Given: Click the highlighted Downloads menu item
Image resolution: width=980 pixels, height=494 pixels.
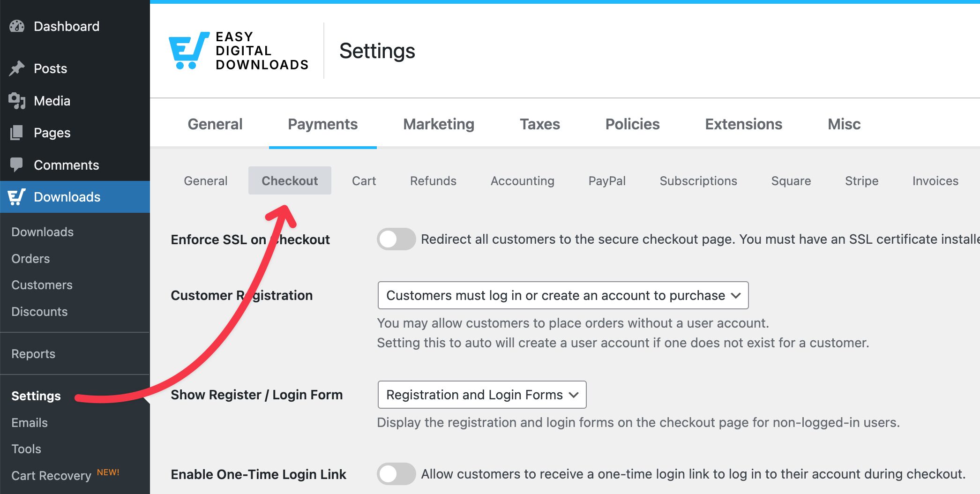Looking at the screenshot, I should (x=75, y=197).
